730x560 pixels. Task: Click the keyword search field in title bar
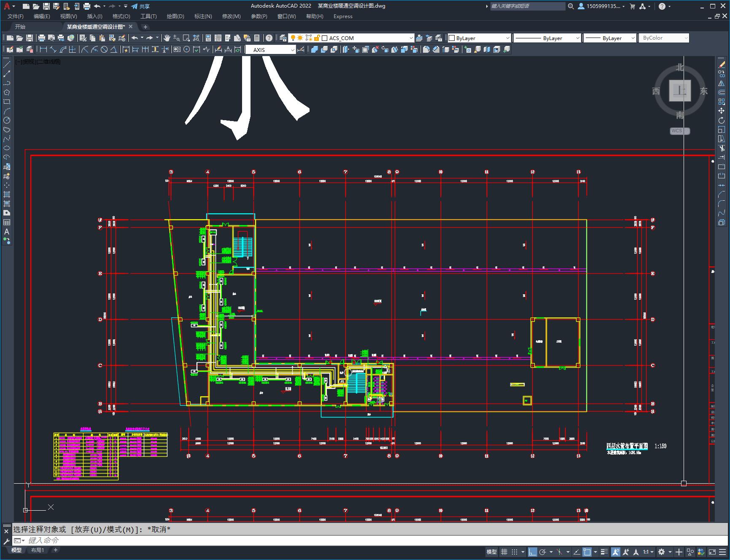click(527, 6)
